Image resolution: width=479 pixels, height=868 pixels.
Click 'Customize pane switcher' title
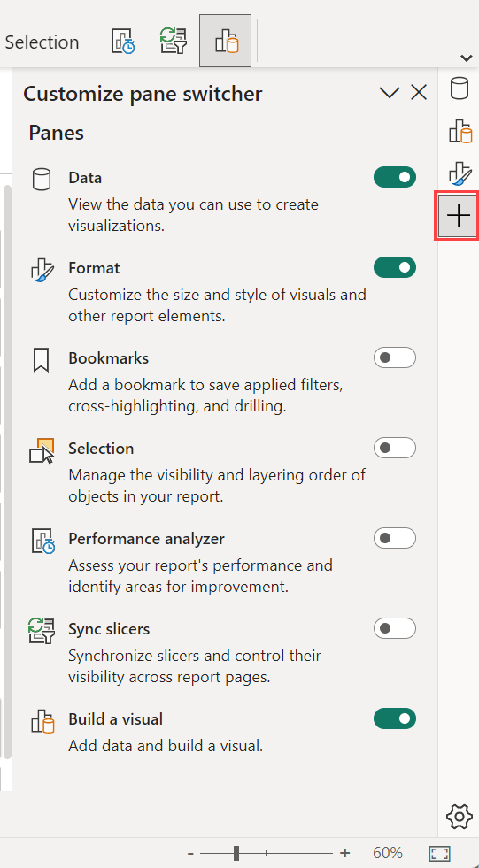tap(143, 94)
